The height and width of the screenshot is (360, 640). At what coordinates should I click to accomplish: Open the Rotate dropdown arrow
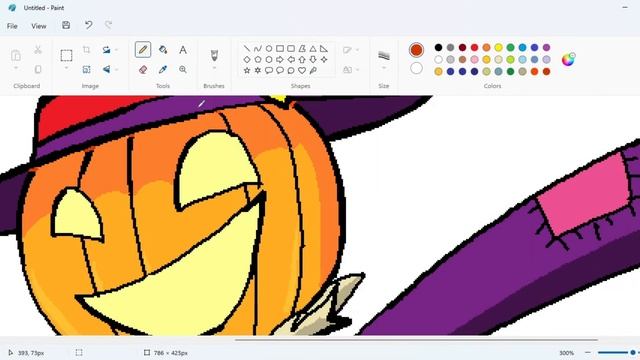pyautogui.click(x=117, y=50)
